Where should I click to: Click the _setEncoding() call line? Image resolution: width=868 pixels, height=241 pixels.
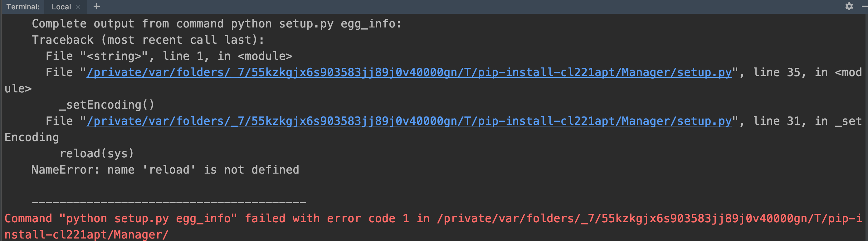[106, 105]
